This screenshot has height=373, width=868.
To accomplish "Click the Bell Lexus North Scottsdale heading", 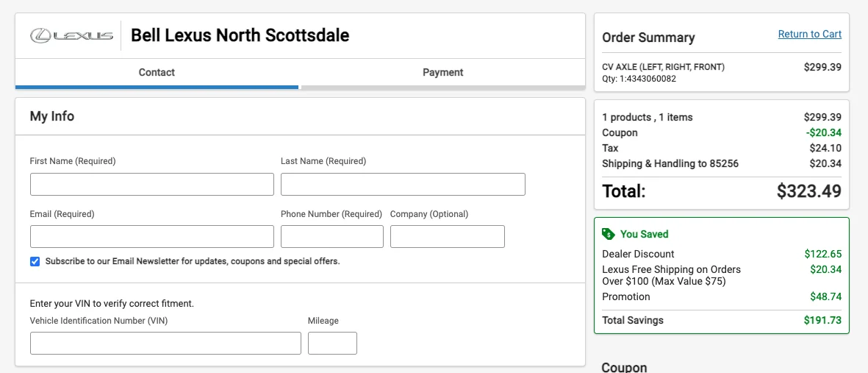I will coord(240,36).
